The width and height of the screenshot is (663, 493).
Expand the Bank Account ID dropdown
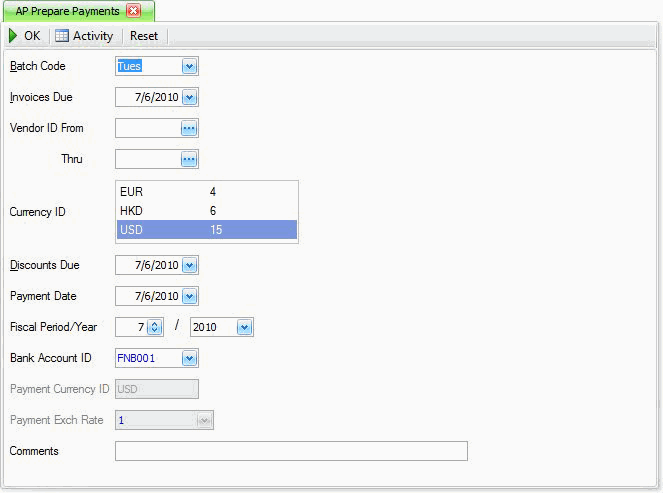pyautogui.click(x=189, y=358)
